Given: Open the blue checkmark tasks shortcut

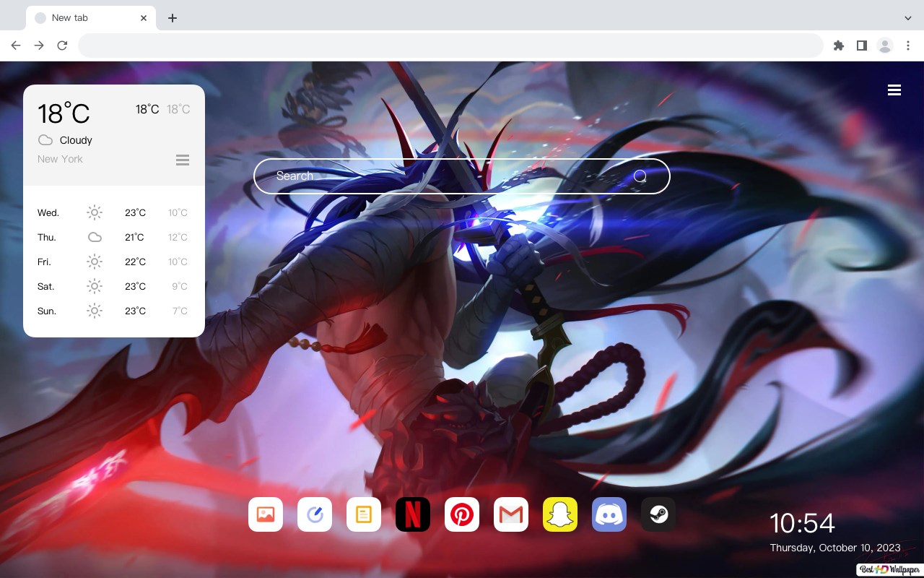Looking at the screenshot, I should point(315,514).
